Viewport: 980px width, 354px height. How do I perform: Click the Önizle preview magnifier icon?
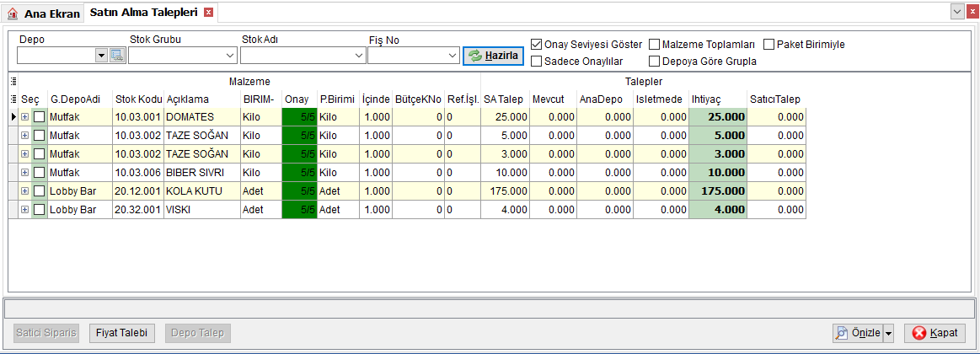(841, 333)
